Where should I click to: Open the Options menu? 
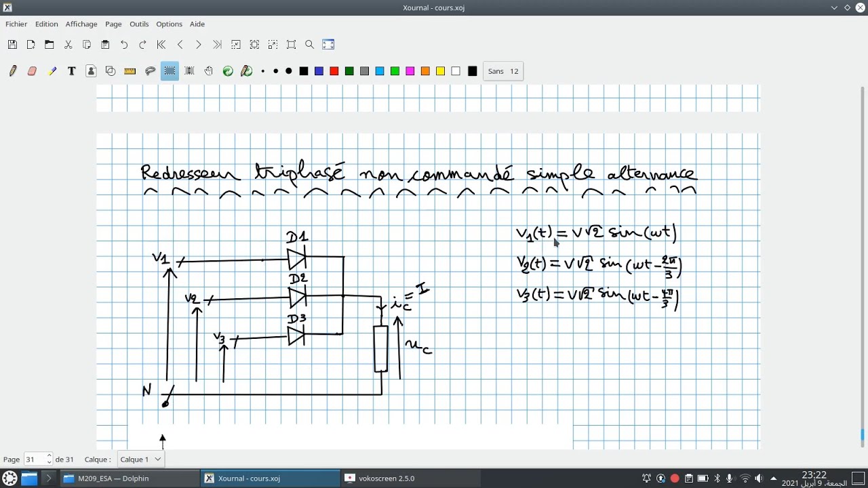point(169,24)
